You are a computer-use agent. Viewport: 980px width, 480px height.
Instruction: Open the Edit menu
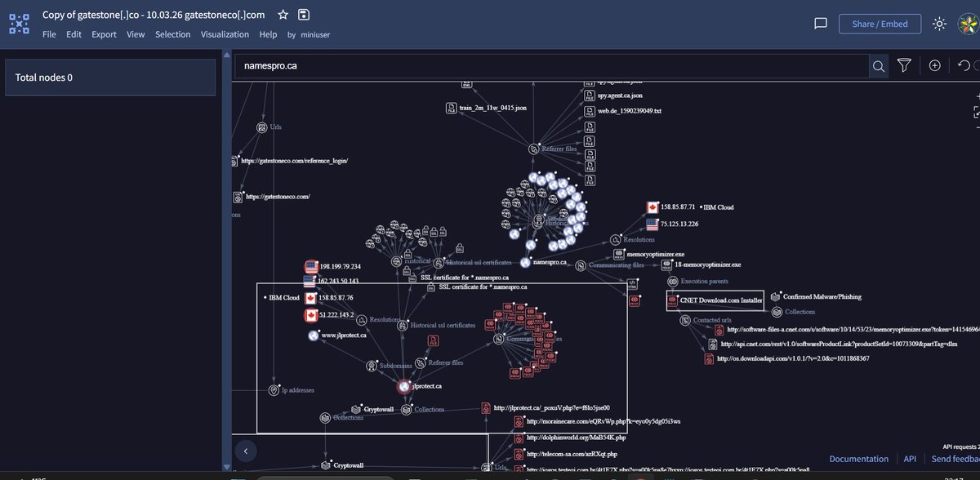73,34
